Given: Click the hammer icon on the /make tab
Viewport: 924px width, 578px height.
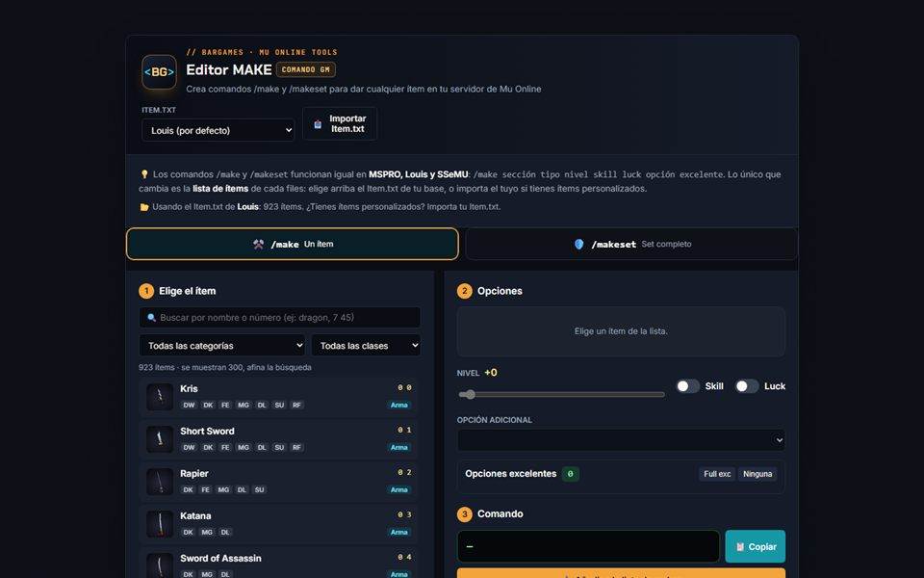Looking at the screenshot, I should point(258,244).
